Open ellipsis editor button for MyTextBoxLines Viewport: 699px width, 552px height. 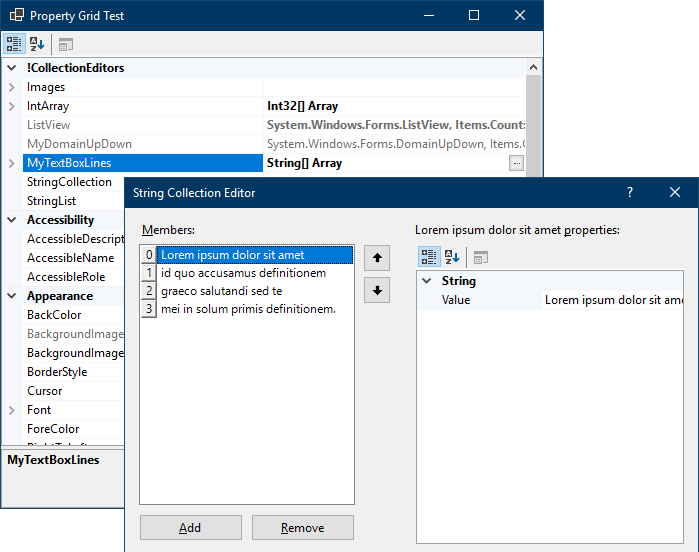[x=516, y=163]
